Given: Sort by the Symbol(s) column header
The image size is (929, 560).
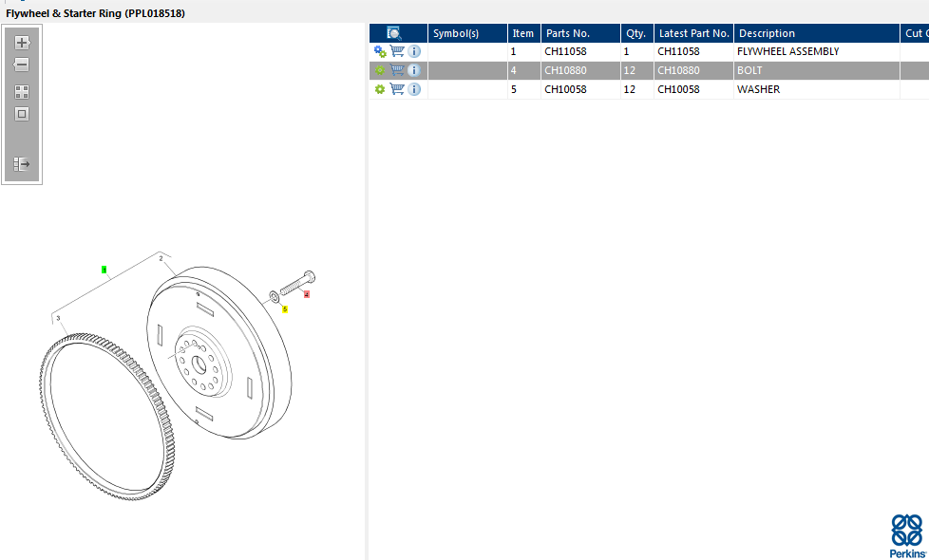Looking at the screenshot, I should (467, 33).
